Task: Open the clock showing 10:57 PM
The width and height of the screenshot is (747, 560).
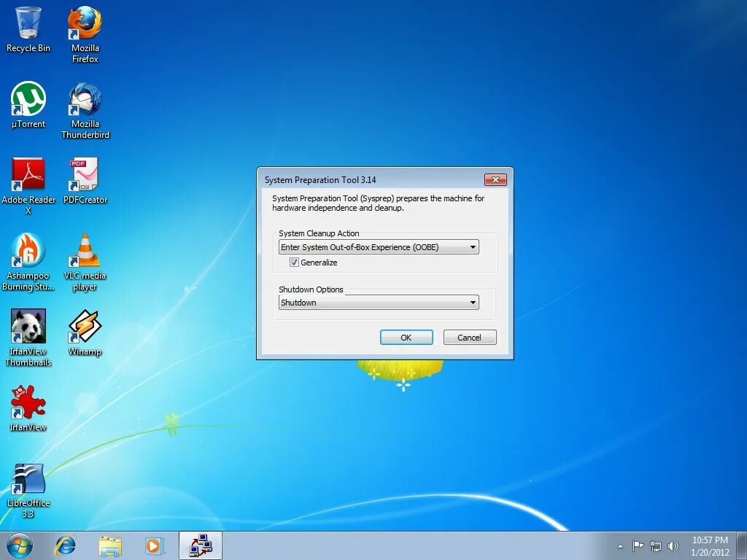Action: point(710,546)
